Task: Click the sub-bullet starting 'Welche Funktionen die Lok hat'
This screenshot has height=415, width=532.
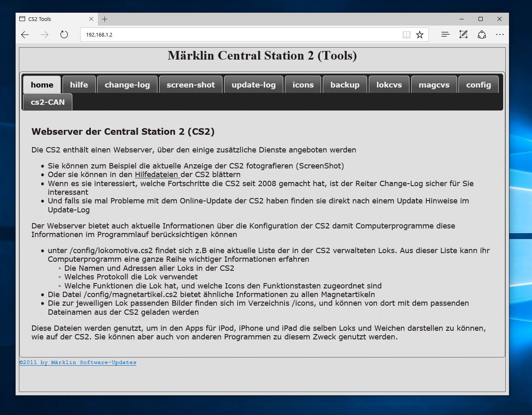Action: [x=223, y=286]
